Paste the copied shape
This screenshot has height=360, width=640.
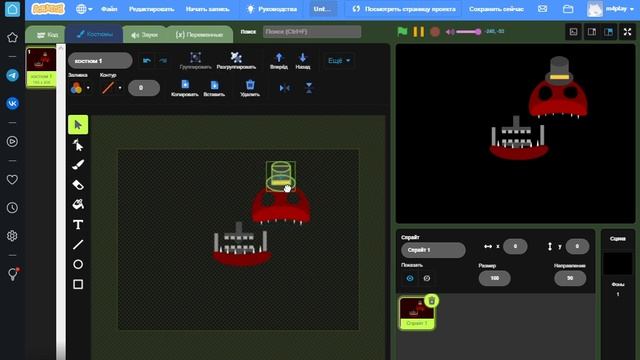(214, 88)
